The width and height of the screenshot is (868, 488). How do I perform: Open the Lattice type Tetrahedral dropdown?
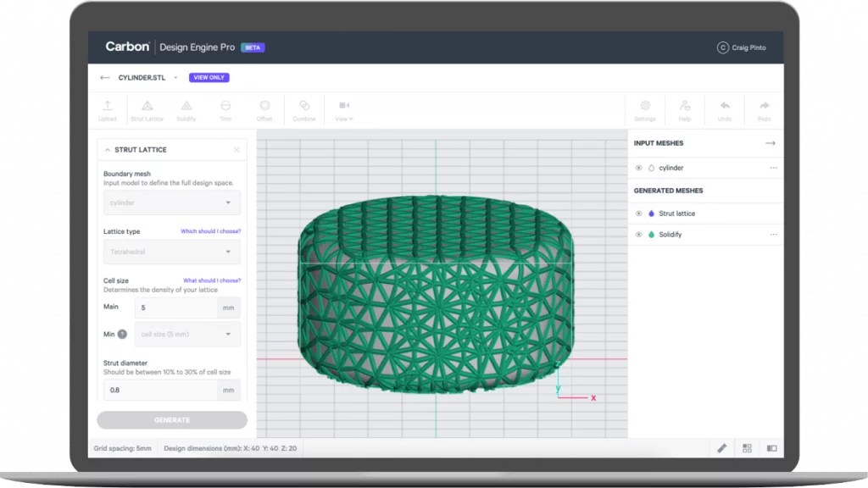171,252
